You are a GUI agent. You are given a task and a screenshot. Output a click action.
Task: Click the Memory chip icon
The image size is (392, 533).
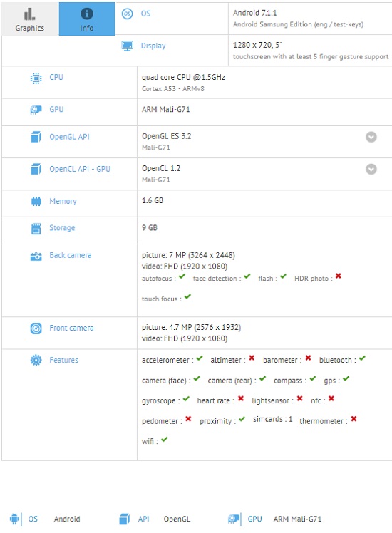(36, 201)
